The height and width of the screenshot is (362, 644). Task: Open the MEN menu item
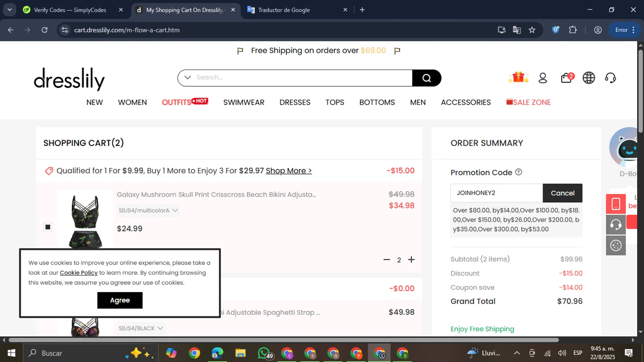point(418,102)
